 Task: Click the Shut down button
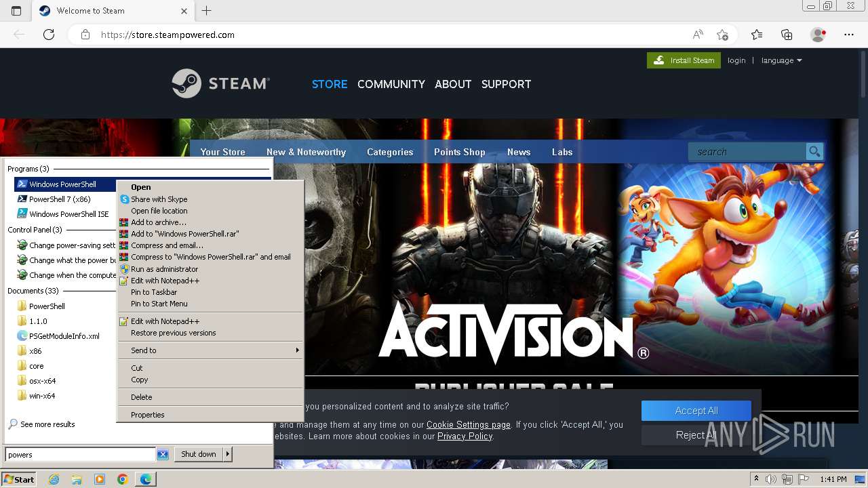[x=199, y=454]
